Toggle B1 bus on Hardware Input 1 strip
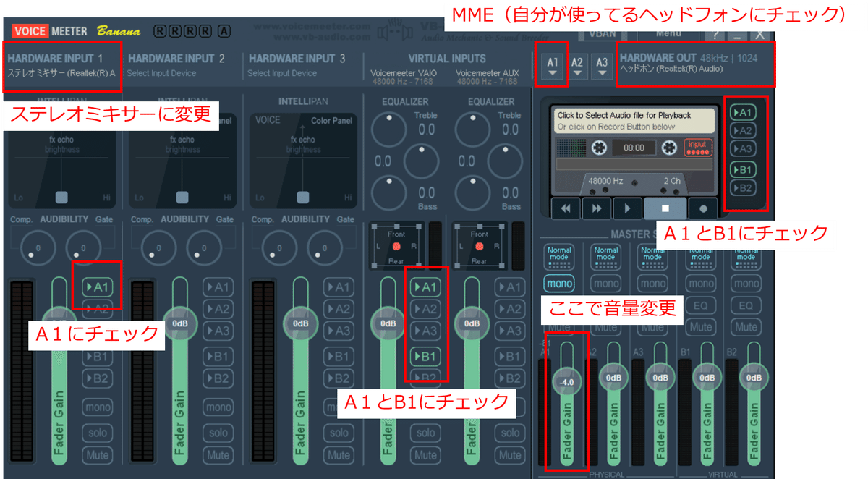 coord(97,356)
